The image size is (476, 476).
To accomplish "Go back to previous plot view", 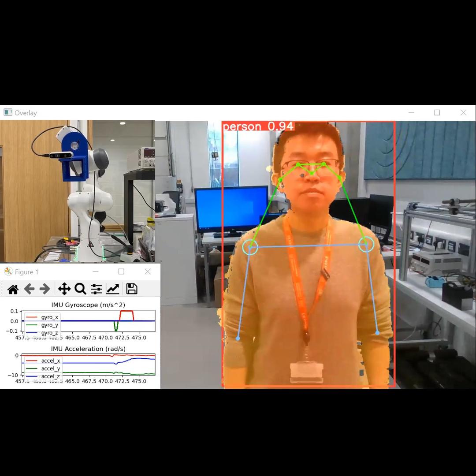I will pos(29,289).
